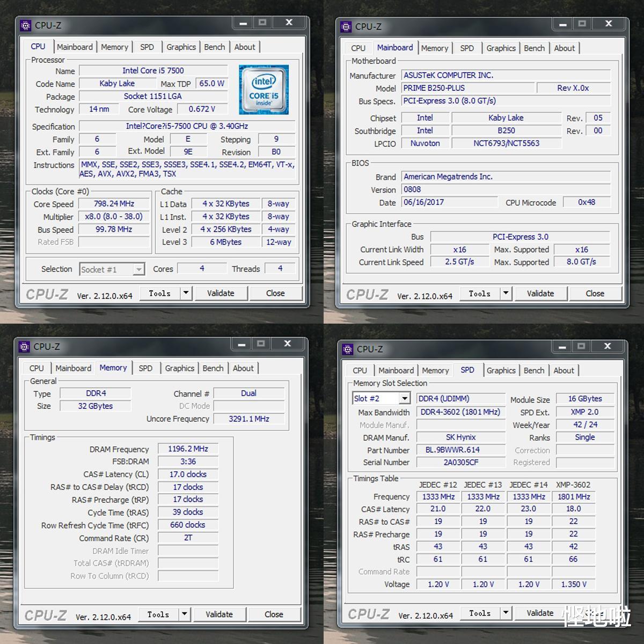This screenshot has width=644, height=644.
Task: Click Tools button in Memory window
Action: (x=158, y=614)
